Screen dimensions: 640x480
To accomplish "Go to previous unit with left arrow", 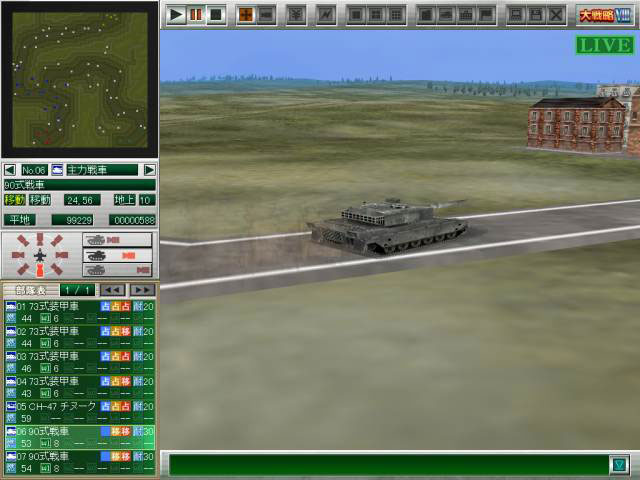I will tap(10, 170).
